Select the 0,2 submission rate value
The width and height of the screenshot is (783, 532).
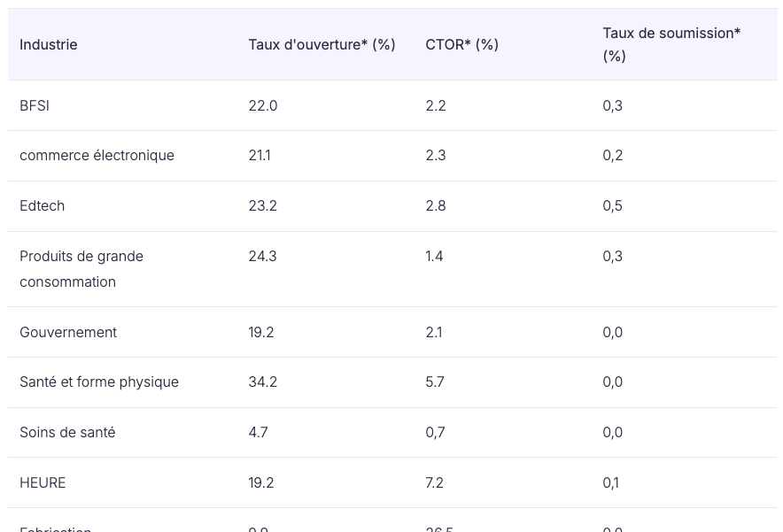[612, 155]
